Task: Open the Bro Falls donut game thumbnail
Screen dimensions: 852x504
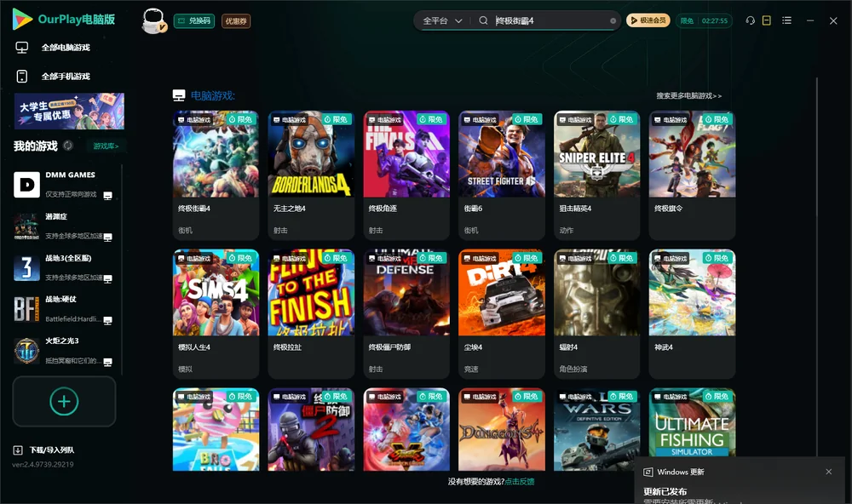Action: pos(216,429)
